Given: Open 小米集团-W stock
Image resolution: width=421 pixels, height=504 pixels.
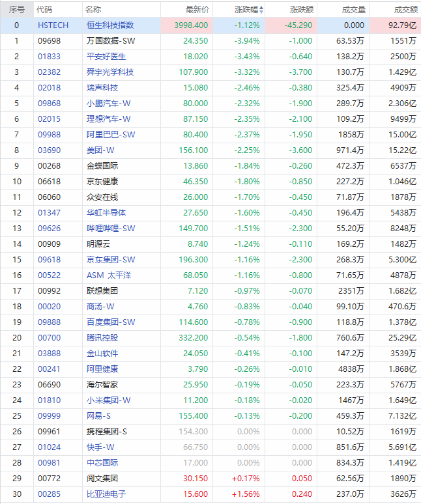Looking at the screenshot, I should coord(108,400).
